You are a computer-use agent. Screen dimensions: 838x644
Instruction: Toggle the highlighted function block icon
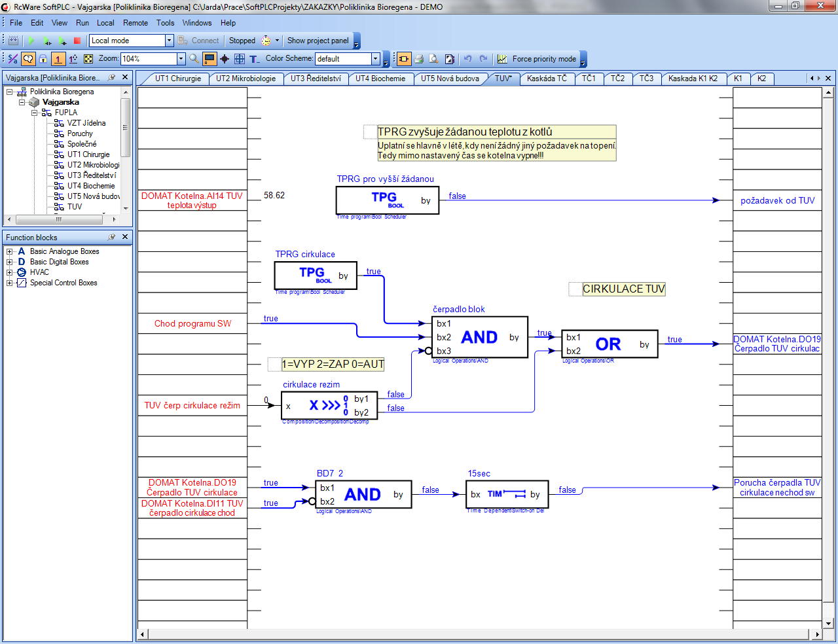pos(404,59)
